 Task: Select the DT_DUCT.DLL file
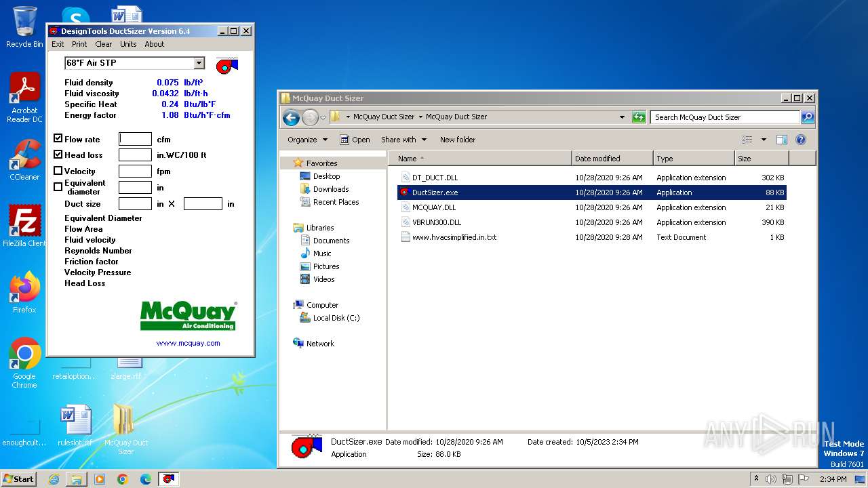pyautogui.click(x=591, y=178)
